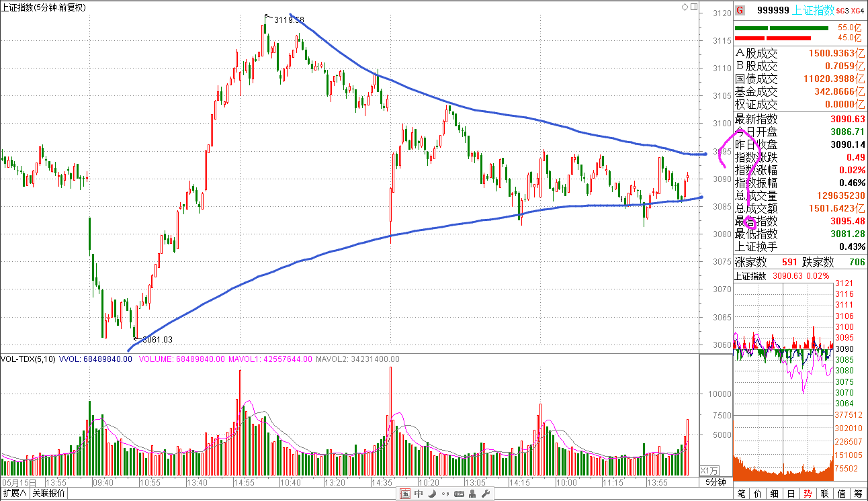Click the diamond icon at chart top-right

[685, 7]
